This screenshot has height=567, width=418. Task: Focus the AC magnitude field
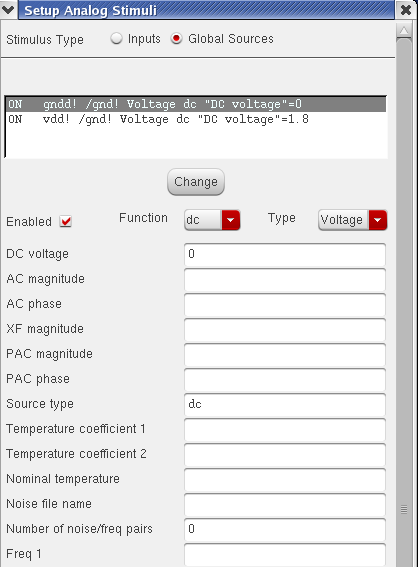pyautogui.click(x=285, y=280)
